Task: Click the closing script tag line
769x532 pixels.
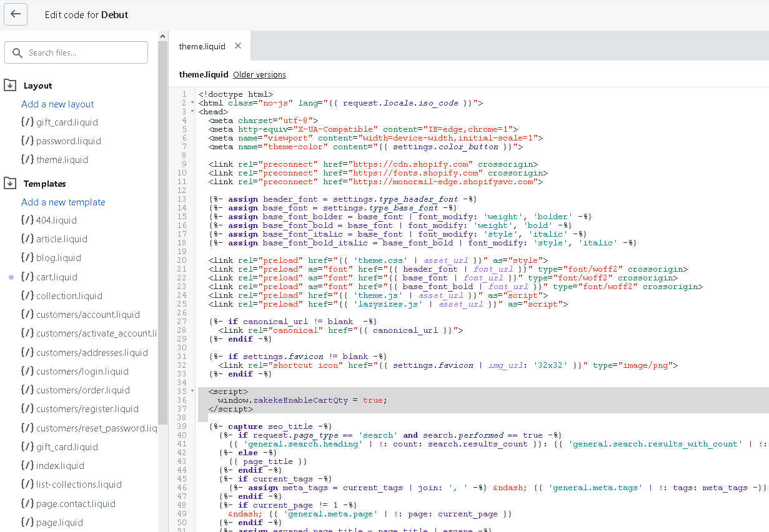Action: coord(231,409)
